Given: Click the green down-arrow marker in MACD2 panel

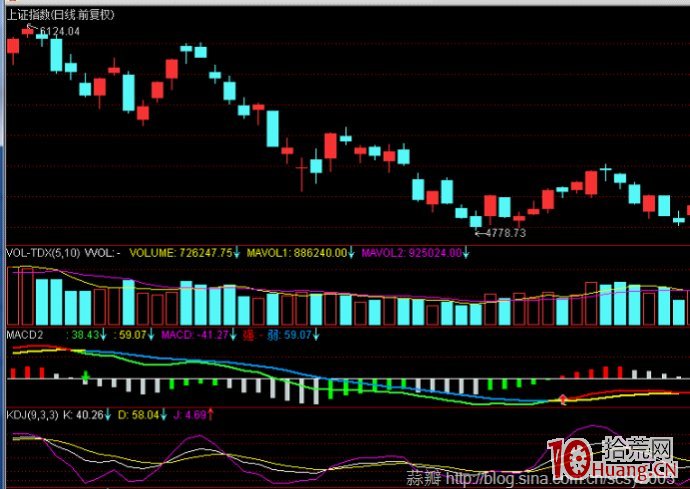Looking at the screenshot, I should [86, 376].
